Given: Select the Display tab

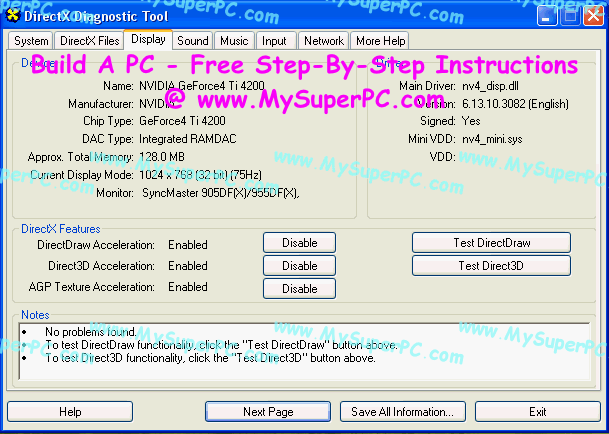Looking at the screenshot, I should (148, 39).
